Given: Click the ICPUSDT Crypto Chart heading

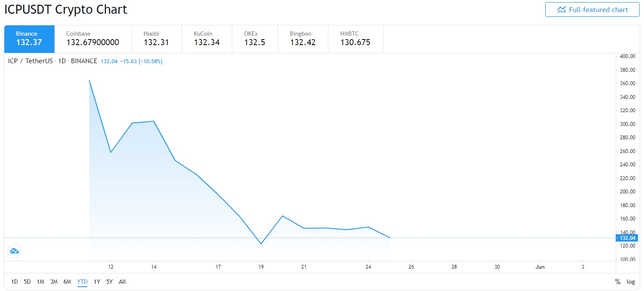Looking at the screenshot, I should click(x=66, y=9).
